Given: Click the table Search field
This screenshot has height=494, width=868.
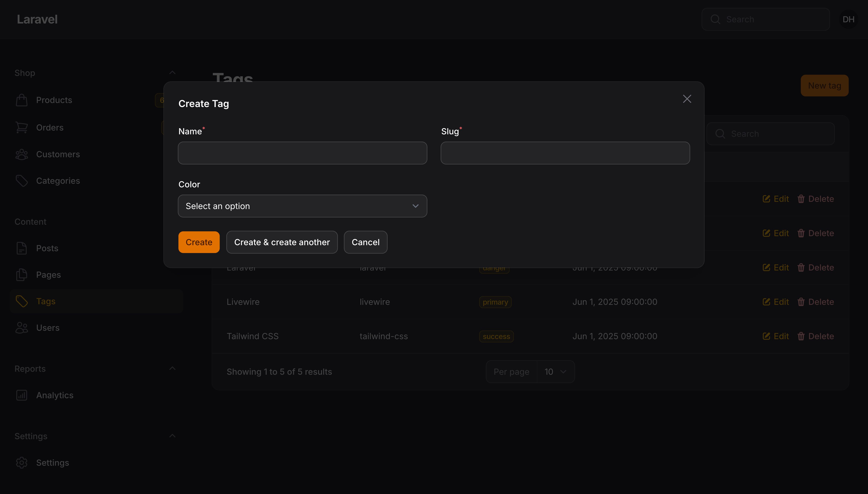Looking at the screenshot, I should 771,134.
